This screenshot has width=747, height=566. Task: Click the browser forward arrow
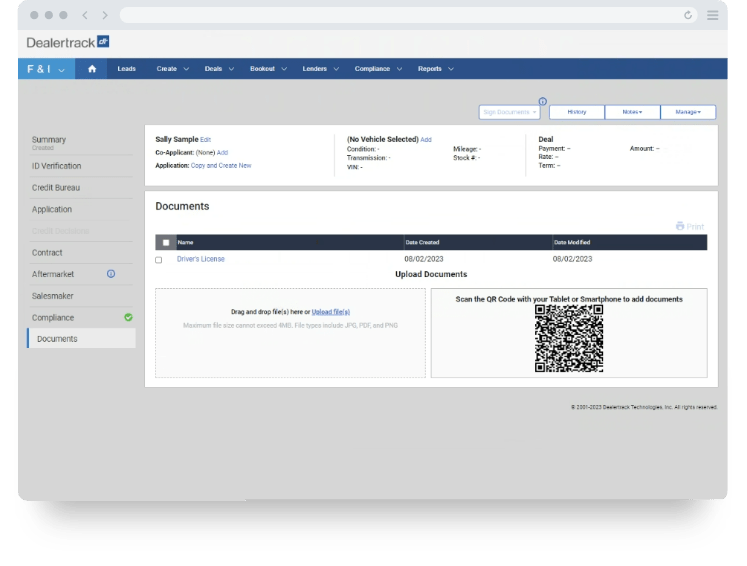[x=105, y=15]
